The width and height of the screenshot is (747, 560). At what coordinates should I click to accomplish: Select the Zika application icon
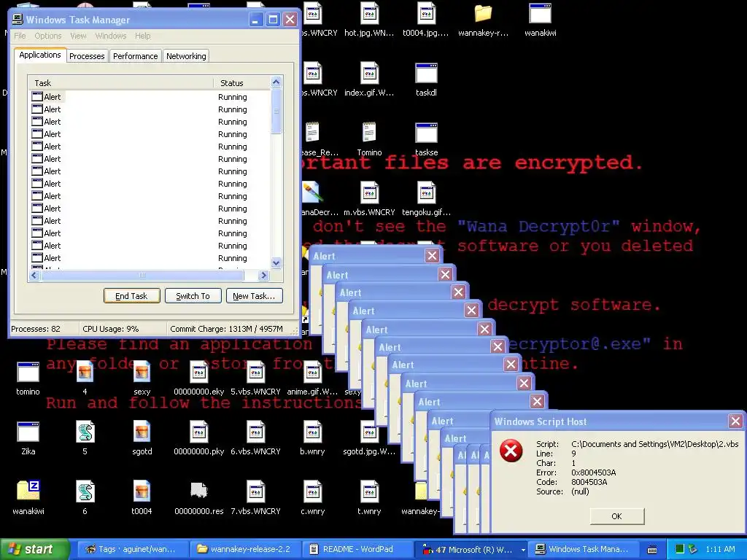coord(28,432)
